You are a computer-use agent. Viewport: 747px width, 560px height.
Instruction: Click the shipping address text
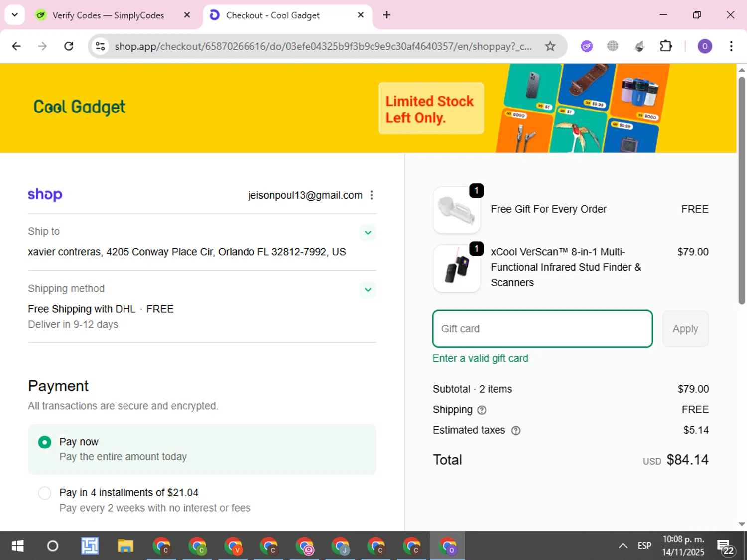(x=187, y=252)
